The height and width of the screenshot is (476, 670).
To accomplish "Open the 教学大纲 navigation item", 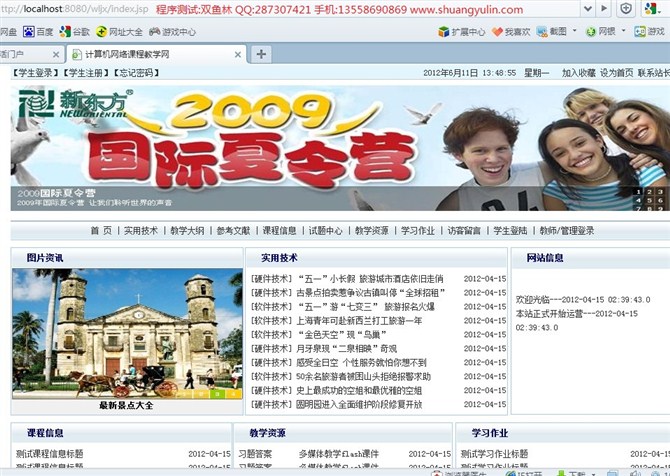I will pos(187,231).
